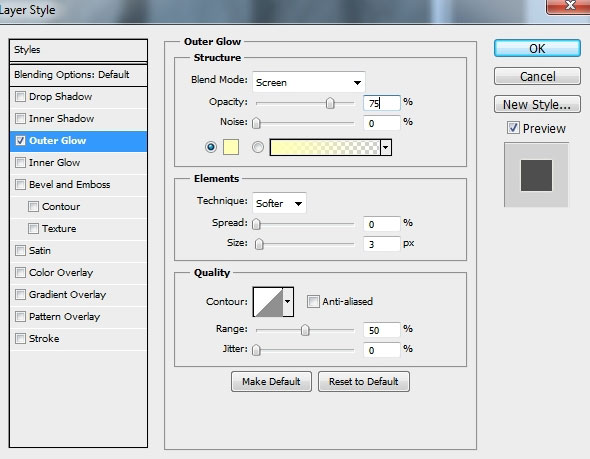Select the solid color glow radio button
This screenshot has height=459, width=590.
pyautogui.click(x=211, y=147)
